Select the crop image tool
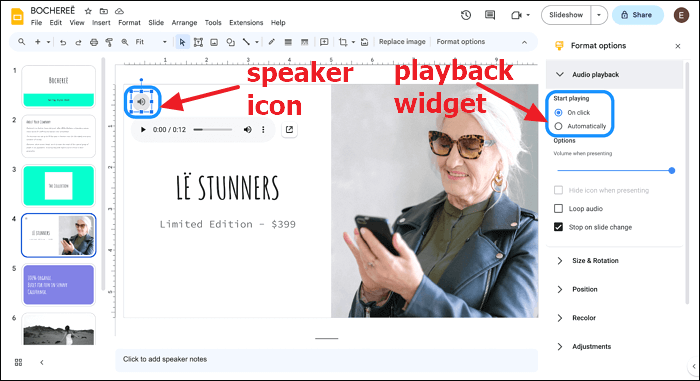Screen dimensions: 700x381 point(343,42)
